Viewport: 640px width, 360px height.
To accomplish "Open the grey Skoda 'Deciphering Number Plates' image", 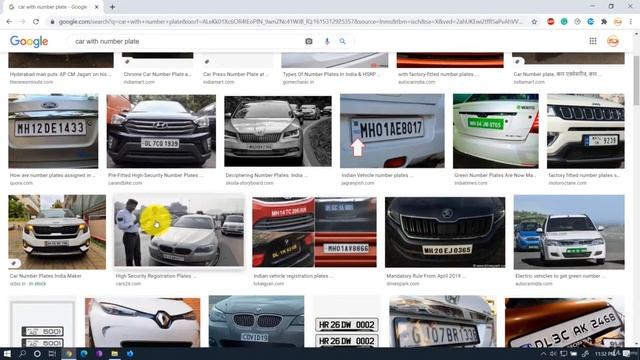I will click(x=278, y=131).
